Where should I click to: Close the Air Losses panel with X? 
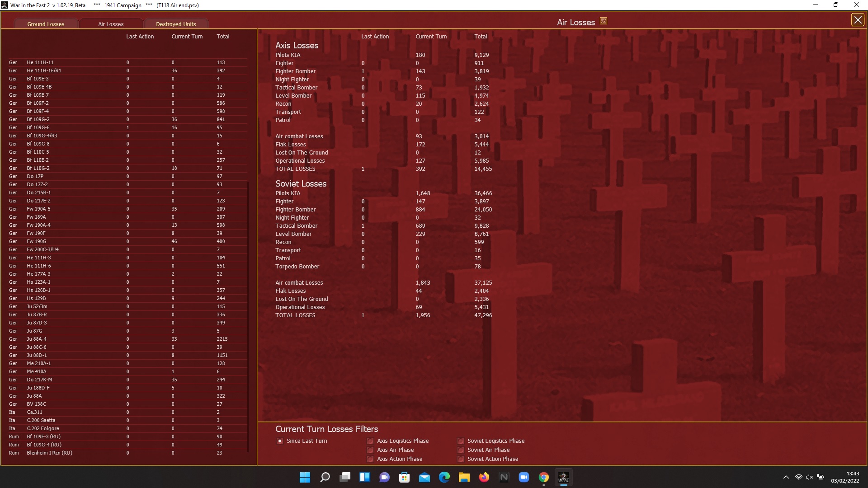[857, 20]
